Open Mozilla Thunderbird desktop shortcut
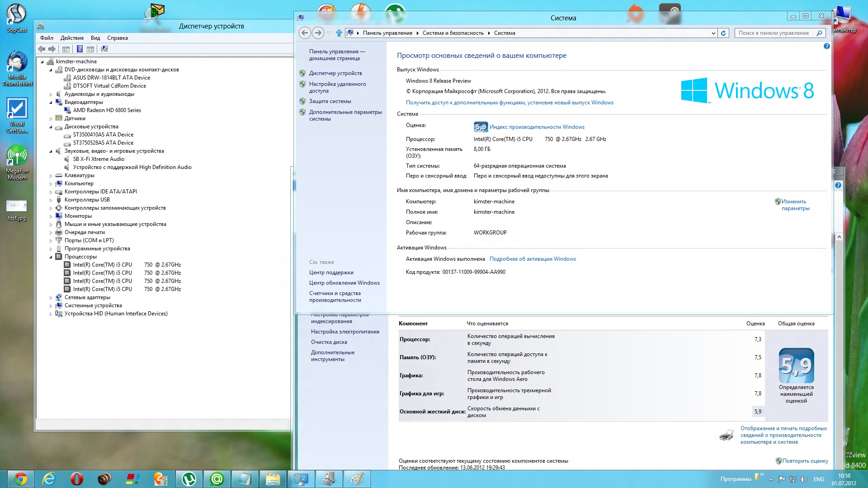This screenshot has height=488, width=868. pos(17,68)
